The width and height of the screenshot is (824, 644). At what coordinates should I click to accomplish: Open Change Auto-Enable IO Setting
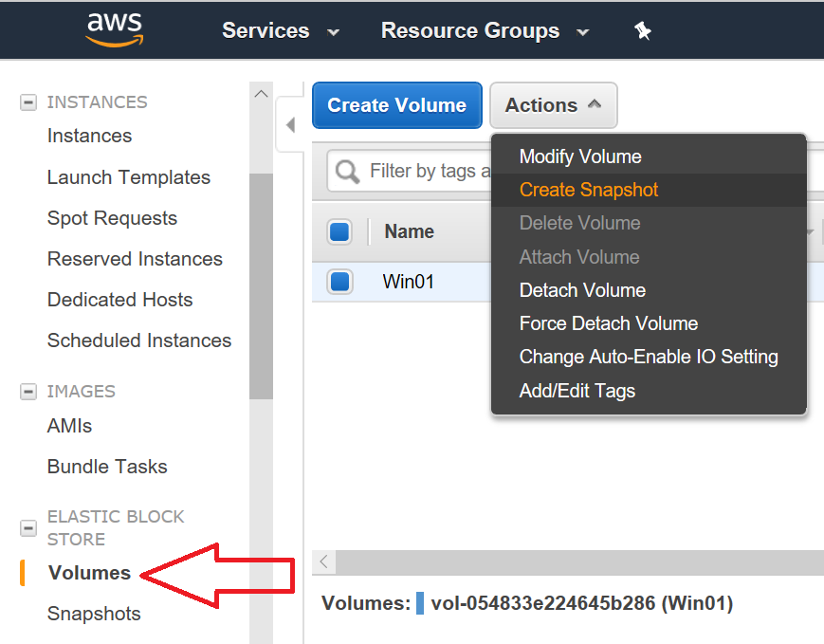(649, 357)
